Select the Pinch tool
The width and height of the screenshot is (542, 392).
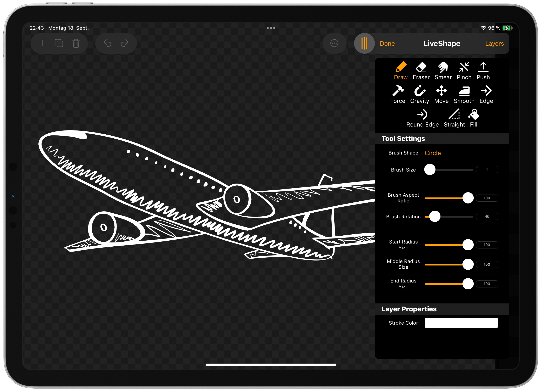464,71
